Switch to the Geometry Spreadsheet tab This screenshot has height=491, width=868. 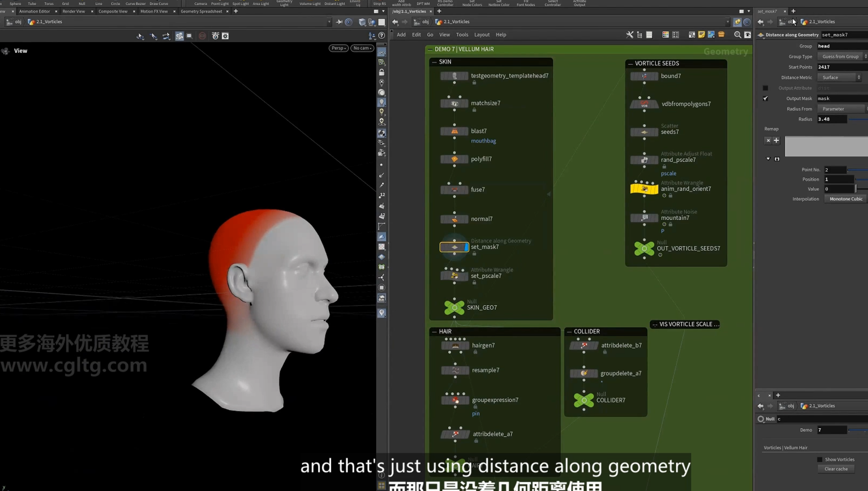tap(201, 11)
